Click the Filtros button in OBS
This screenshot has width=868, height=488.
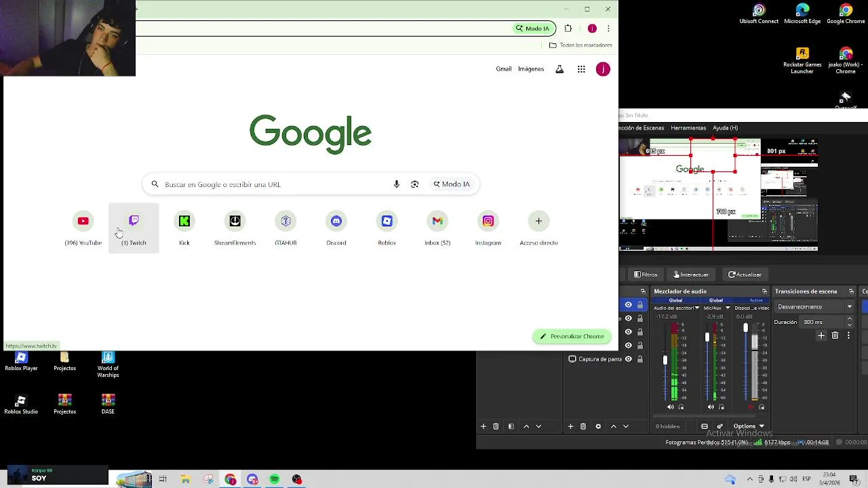[646, 274]
